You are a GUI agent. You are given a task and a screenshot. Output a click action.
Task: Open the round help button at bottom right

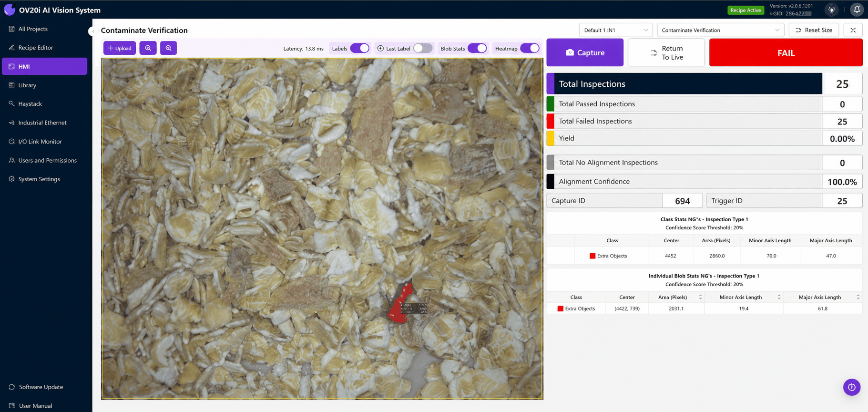[852, 387]
